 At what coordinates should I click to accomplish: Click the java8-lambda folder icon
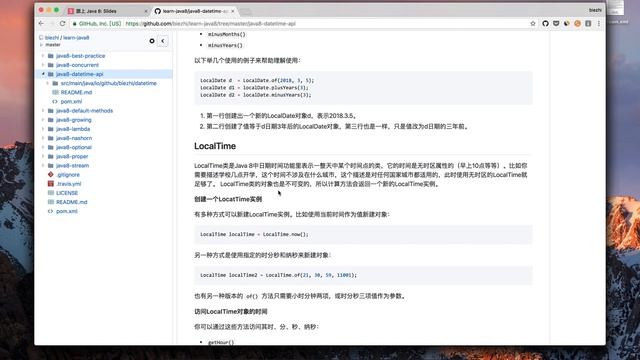tap(51, 129)
